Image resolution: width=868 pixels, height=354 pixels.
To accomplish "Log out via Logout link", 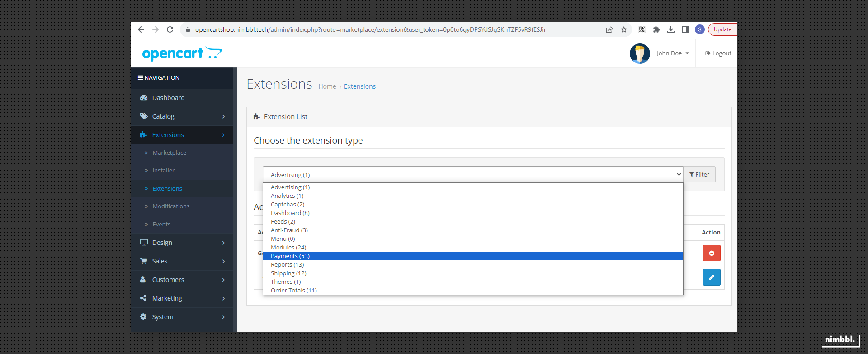I will (x=718, y=53).
